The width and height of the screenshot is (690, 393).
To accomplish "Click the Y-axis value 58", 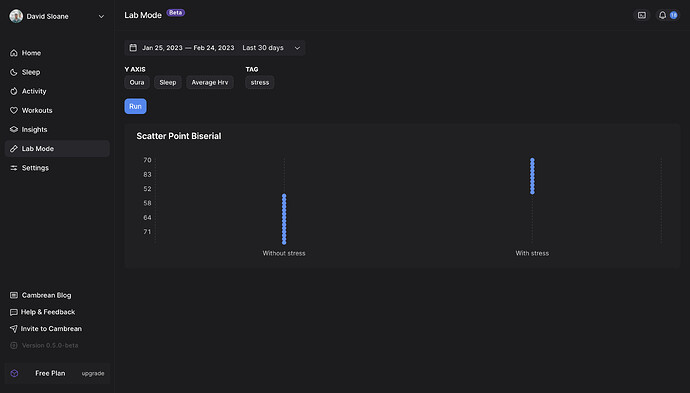I will [x=147, y=203].
